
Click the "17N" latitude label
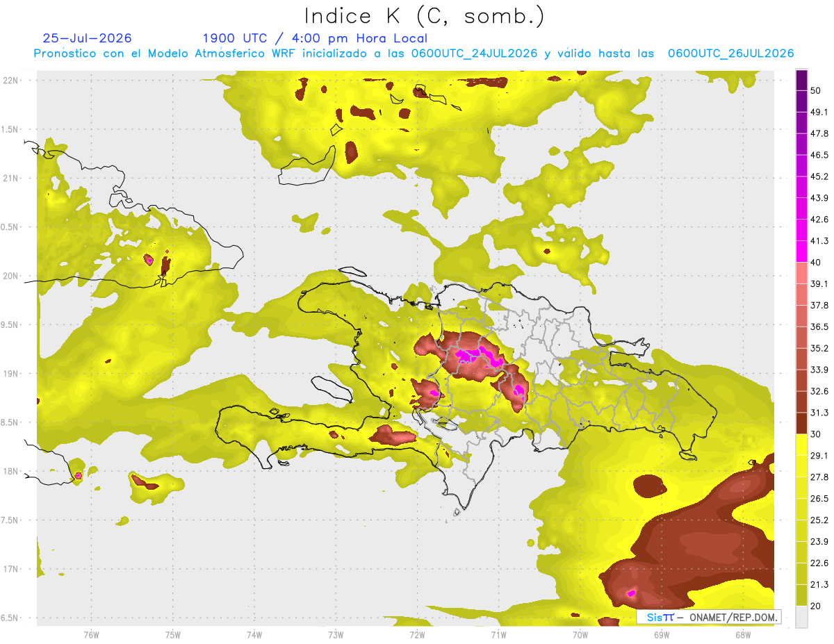point(10,569)
